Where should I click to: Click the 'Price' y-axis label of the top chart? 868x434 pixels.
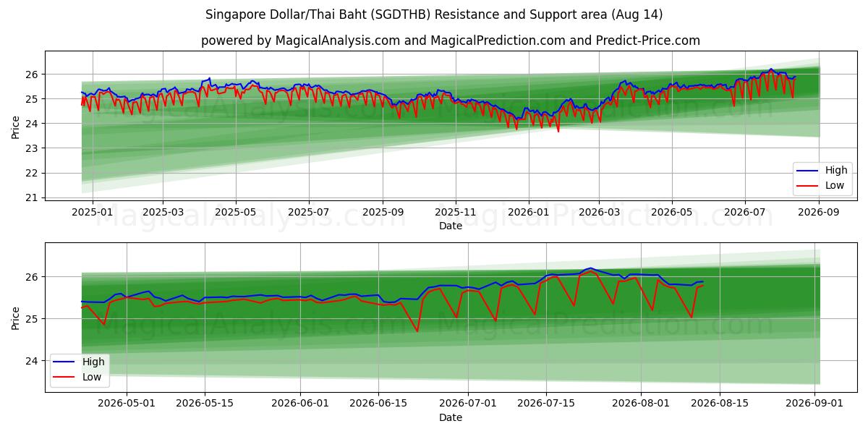click(16, 127)
